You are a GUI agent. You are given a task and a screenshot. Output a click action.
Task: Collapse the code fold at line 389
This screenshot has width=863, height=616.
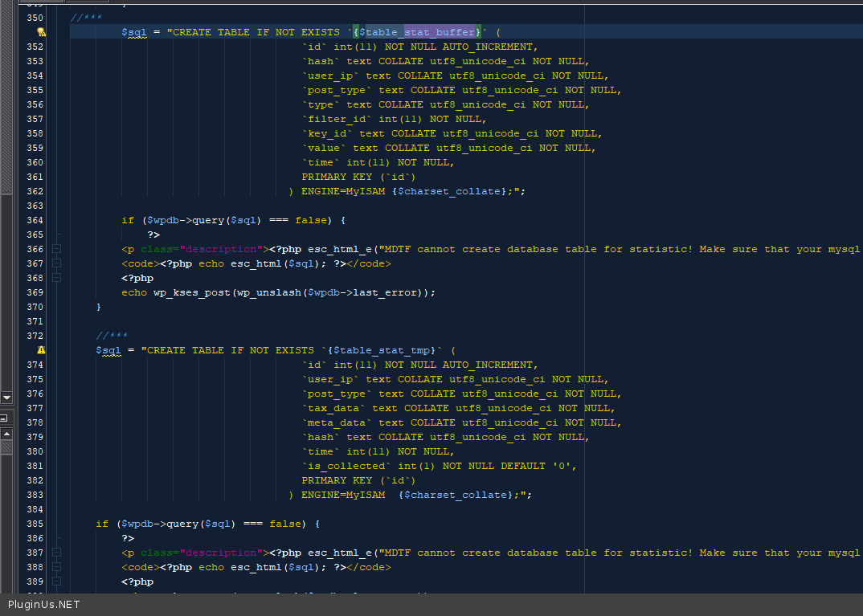point(56,581)
